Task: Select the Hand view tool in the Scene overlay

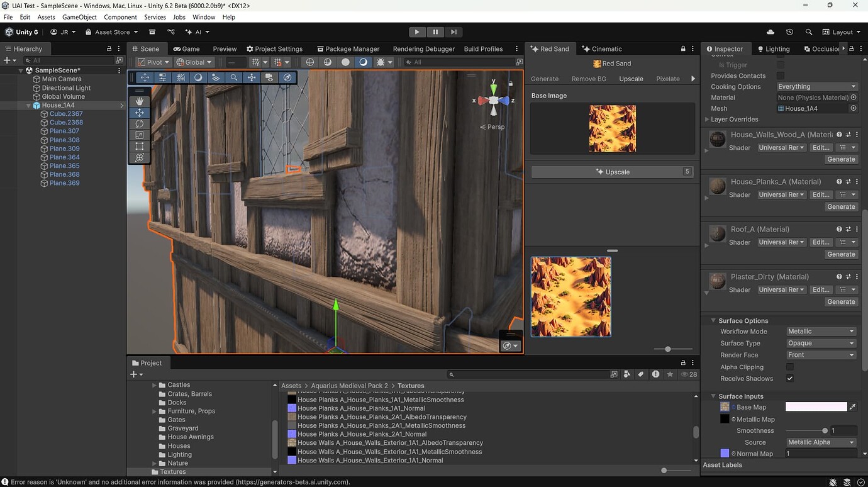Action: (x=140, y=101)
